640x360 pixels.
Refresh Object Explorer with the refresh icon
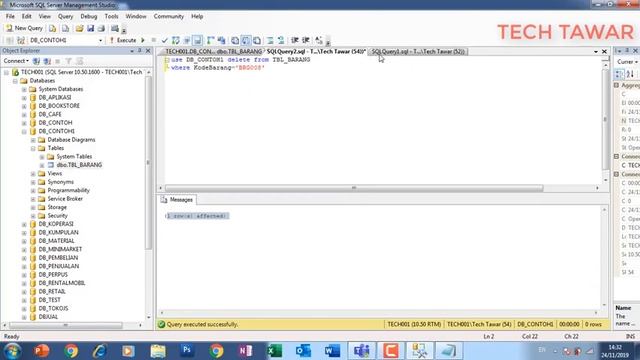[79, 61]
